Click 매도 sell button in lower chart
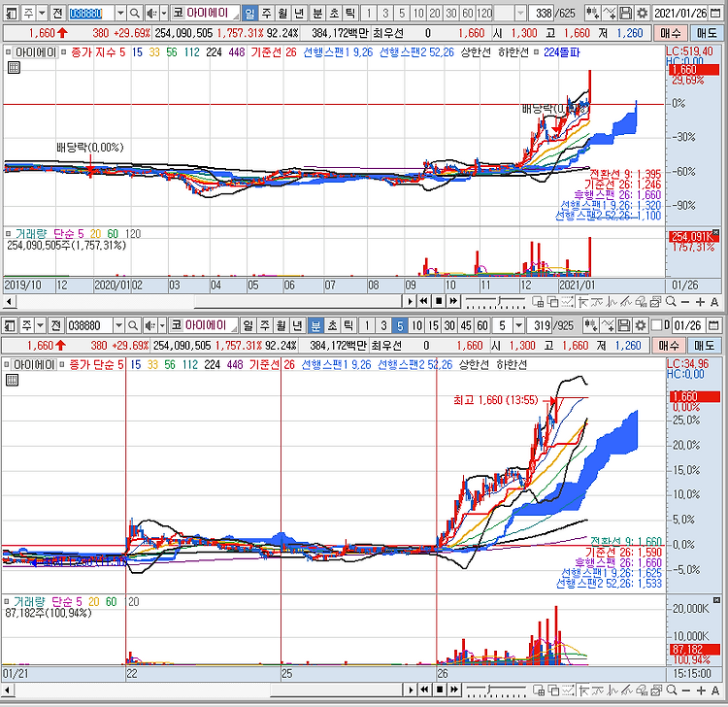 click(x=706, y=346)
